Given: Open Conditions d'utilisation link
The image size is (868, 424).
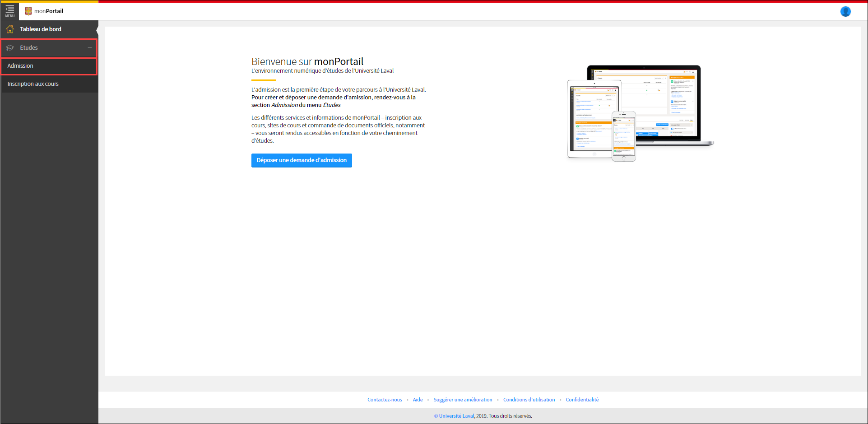Looking at the screenshot, I should 529,400.
